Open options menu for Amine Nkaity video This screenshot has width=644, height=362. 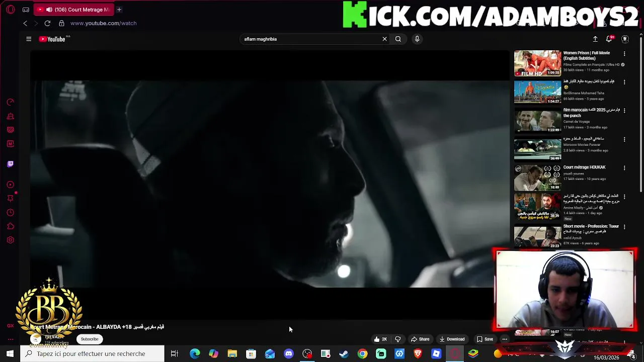pos(624,197)
